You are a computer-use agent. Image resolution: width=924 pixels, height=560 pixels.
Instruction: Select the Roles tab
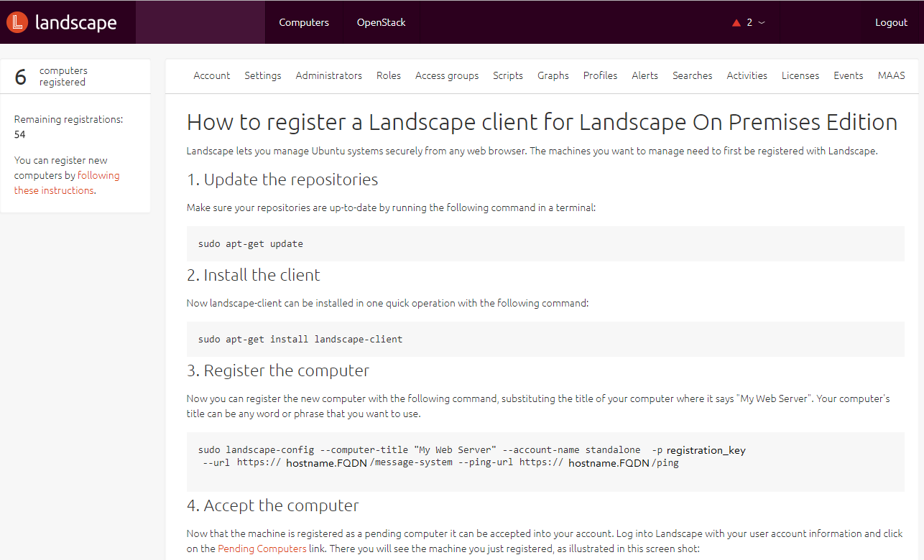(388, 75)
